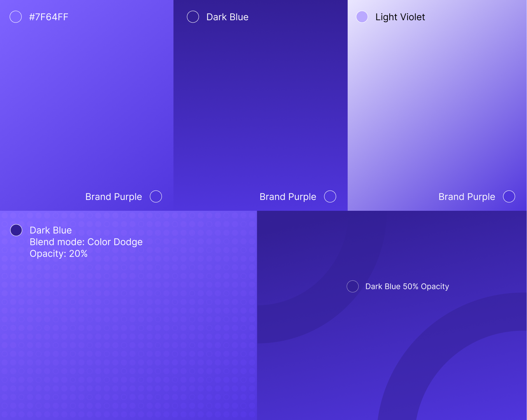This screenshot has height=420, width=527.
Task: Select the Dark Blue label in the top middle panel
Action: (x=227, y=17)
